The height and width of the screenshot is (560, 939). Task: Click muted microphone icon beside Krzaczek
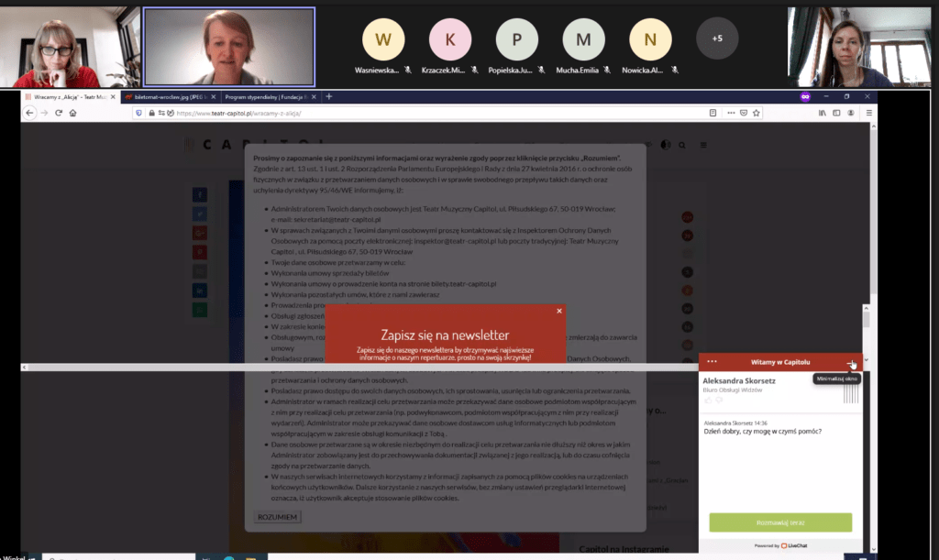pyautogui.click(x=475, y=70)
